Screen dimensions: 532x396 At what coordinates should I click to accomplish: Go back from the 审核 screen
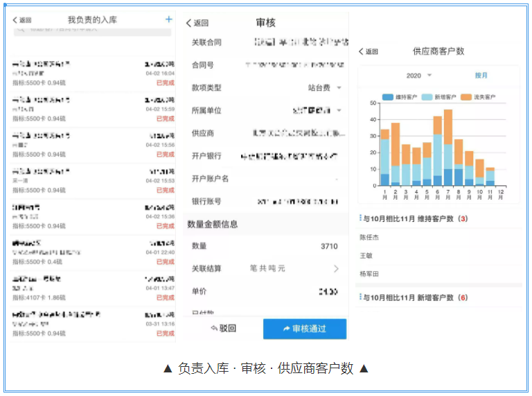[197, 23]
